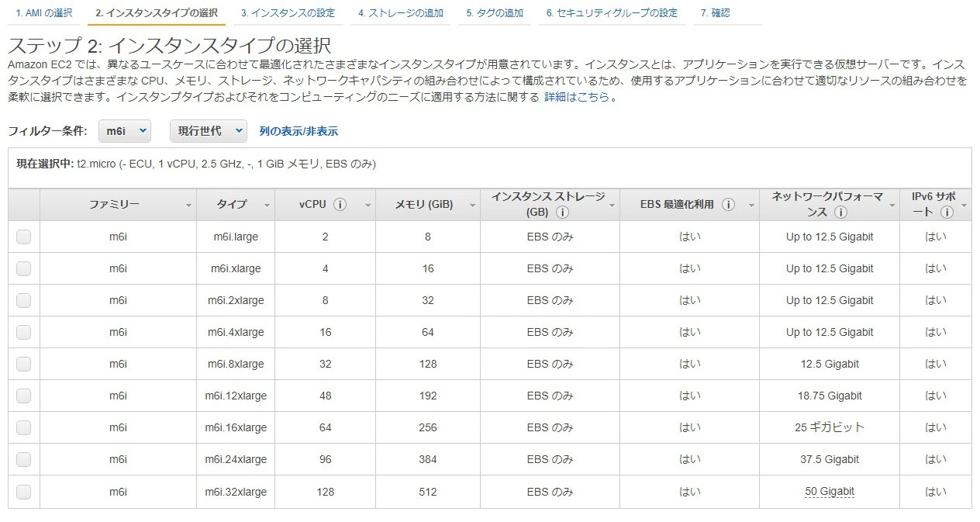Screen dimensions: 980x522
Task: Open the vCPU column info icon
Action: (340, 205)
